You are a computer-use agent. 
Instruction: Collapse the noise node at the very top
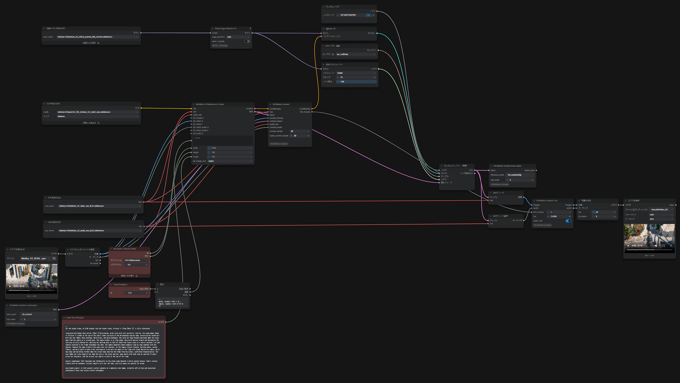tap(324, 7)
